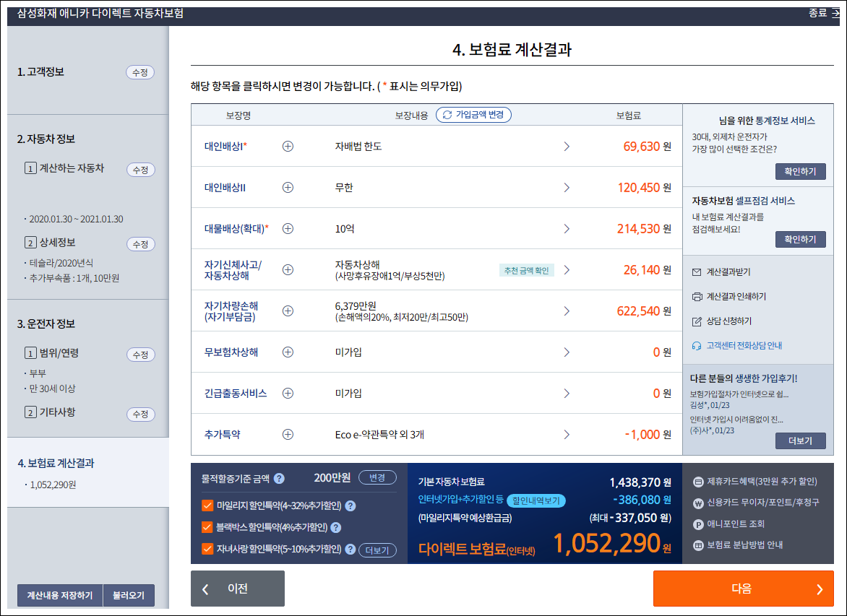The height and width of the screenshot is (616, 847).
Task: Click the 종료 exit arrow icon
Action: [x=835, y=13]
